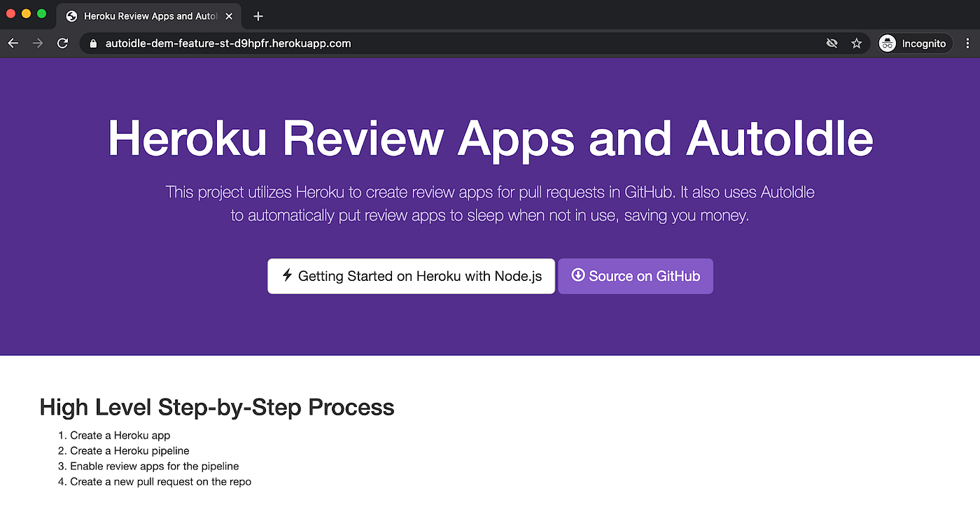The height and width of the screenshot is (510, 980).
Task: Click the macOS green fullscreen window button
Action: click(41, 13)
